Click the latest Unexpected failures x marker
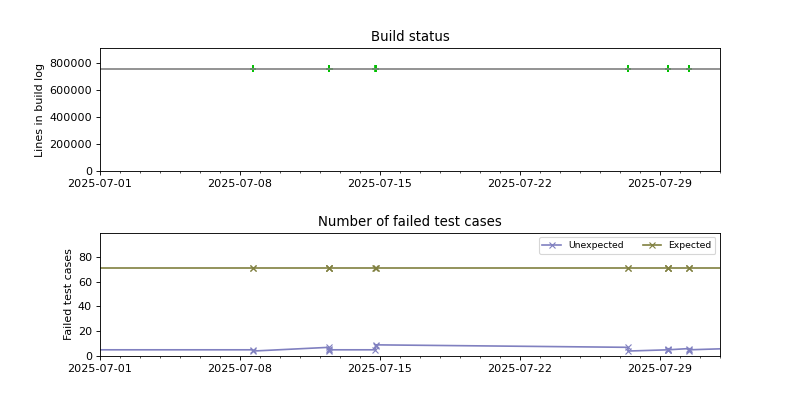Screen dimensions: 800x400 pyautogui.click(x=689, y=350)
